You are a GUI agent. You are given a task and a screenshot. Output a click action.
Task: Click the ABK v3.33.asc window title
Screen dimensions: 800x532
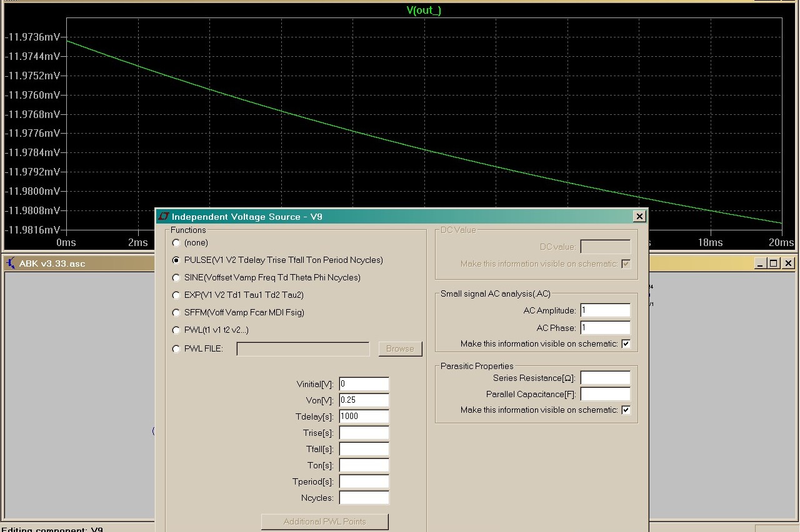52,264
